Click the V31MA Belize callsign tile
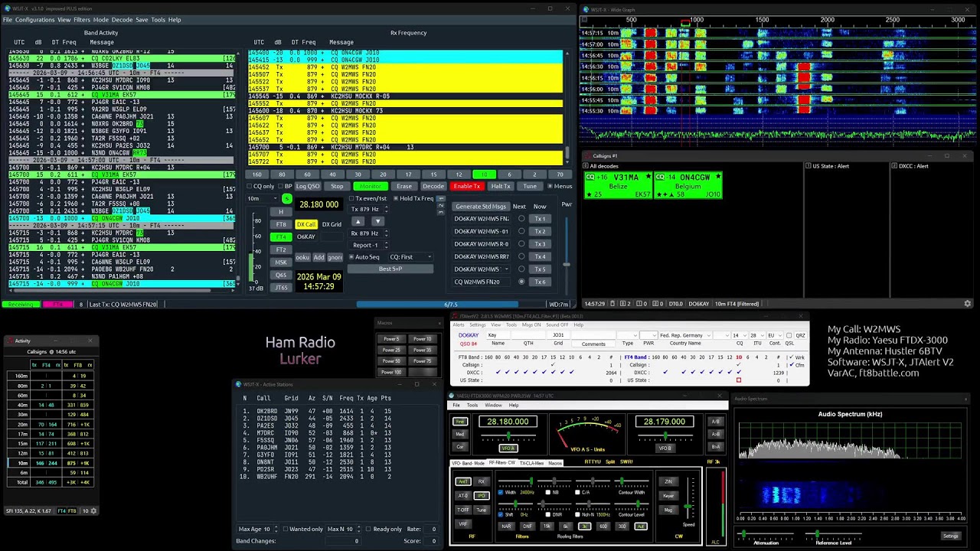980x551 pixels. point(618,185)
